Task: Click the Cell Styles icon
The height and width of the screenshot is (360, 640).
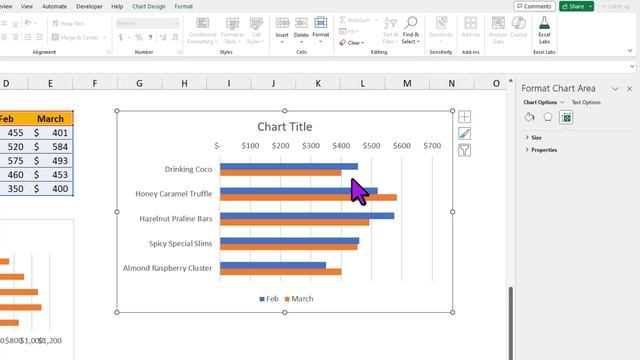Action: pyautogui.click(x=256, y=23)
